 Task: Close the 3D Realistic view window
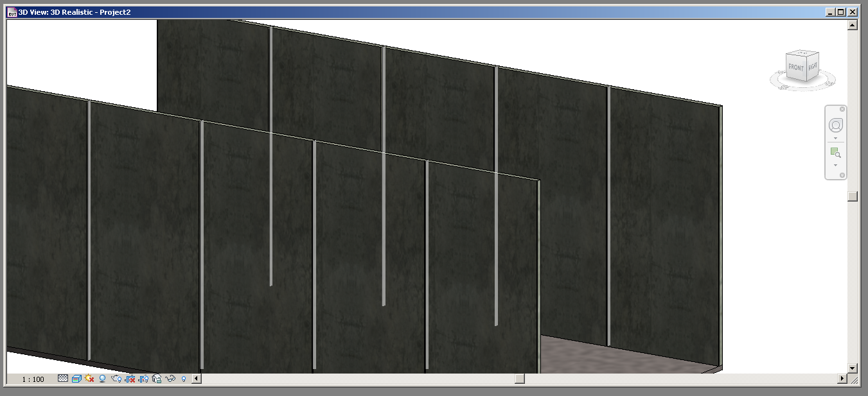853,12
